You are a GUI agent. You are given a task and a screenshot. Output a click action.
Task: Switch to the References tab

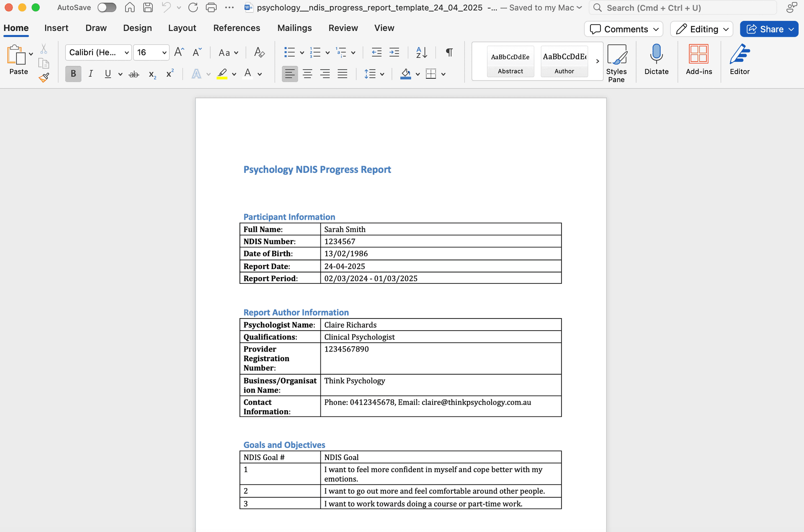(237, 28)
